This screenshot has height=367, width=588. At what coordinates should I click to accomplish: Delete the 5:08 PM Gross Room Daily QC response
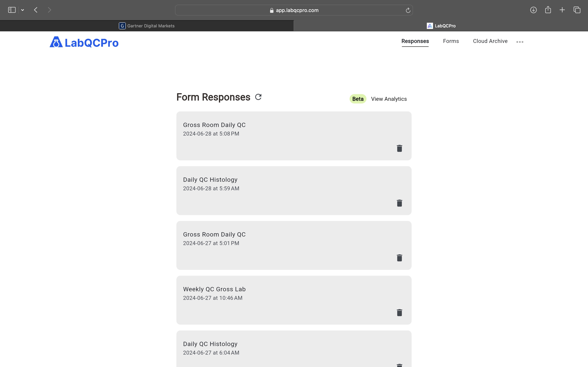coord(399,148)
